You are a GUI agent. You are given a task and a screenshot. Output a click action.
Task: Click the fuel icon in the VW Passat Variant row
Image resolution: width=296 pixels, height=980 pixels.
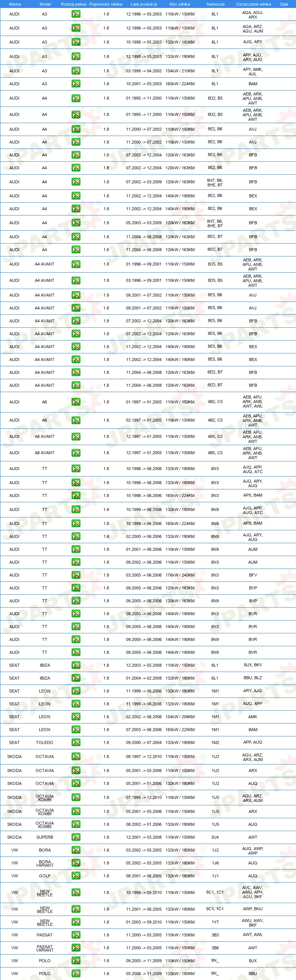point(76,948)
